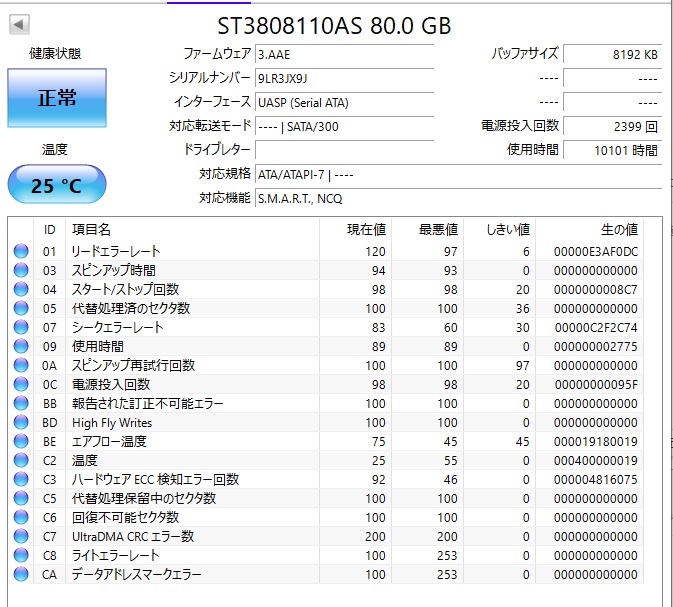Click the 電源投入回数 label beside 2399 回

coord(520,125)
